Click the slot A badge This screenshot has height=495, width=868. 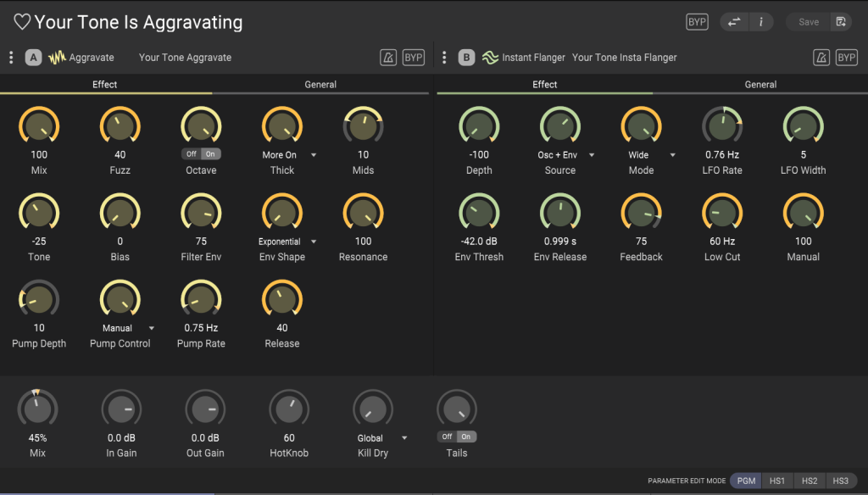click(x=33, y=58)
